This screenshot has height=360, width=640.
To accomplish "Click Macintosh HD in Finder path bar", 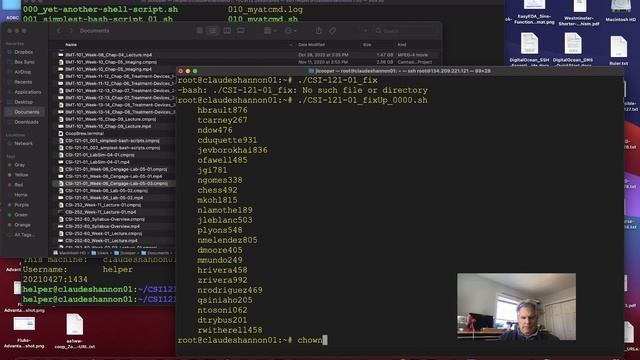I will (x=70, y=253).
